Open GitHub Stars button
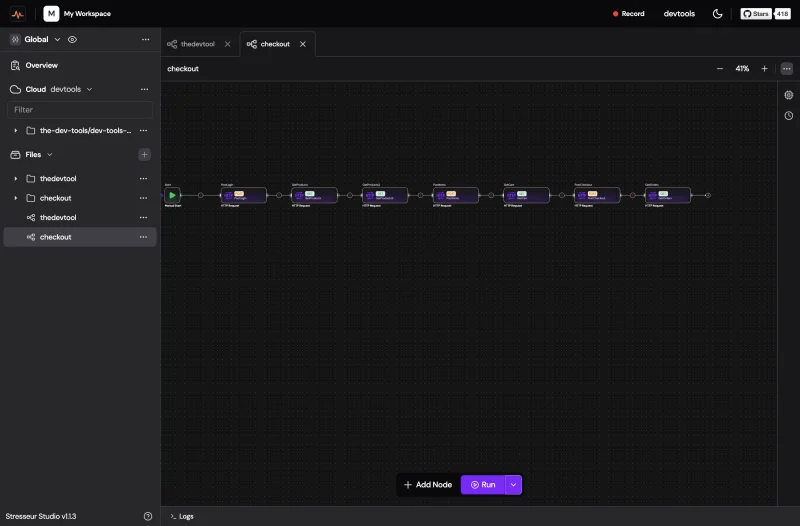Image resolution: width=800 pixels, height=526 pixels. click(756, 14)
